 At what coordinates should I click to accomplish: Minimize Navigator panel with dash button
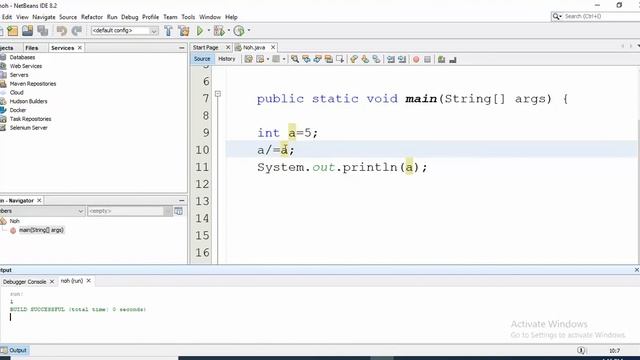click(x=182, y=201)
